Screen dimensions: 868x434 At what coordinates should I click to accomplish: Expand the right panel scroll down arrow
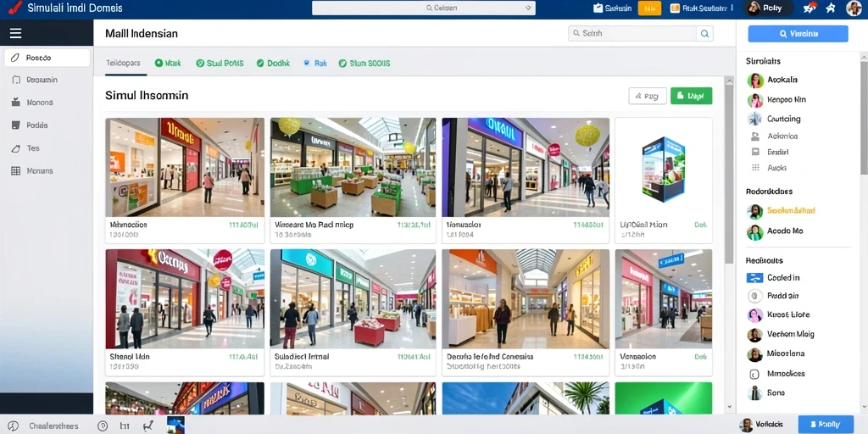[x=863, y=407]
